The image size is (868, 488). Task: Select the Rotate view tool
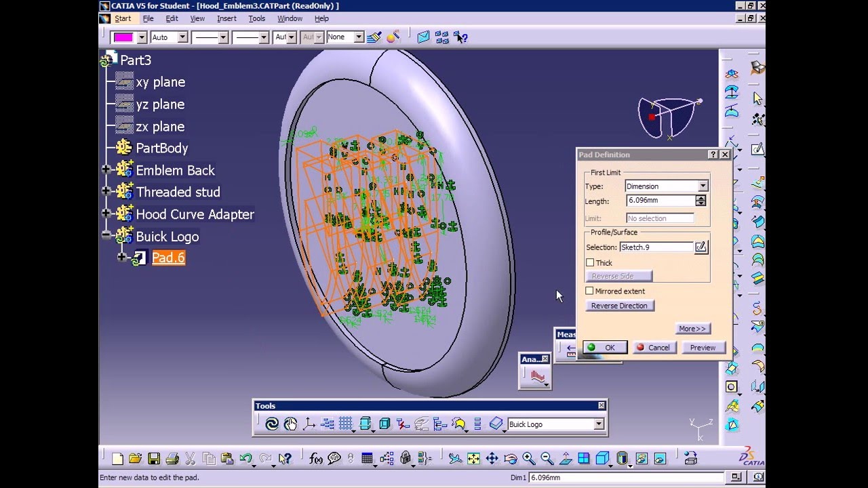[510, 459]
